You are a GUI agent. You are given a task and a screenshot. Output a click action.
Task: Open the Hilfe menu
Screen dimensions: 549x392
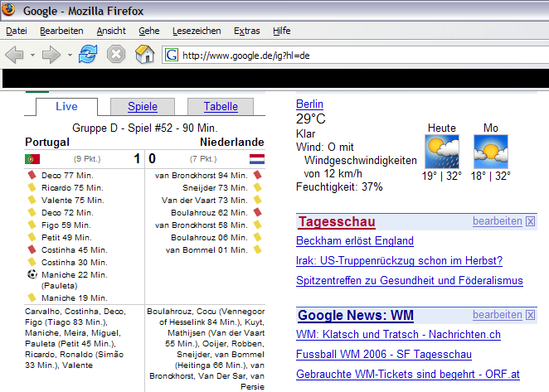pyautogui.click(x=281, y=31)
